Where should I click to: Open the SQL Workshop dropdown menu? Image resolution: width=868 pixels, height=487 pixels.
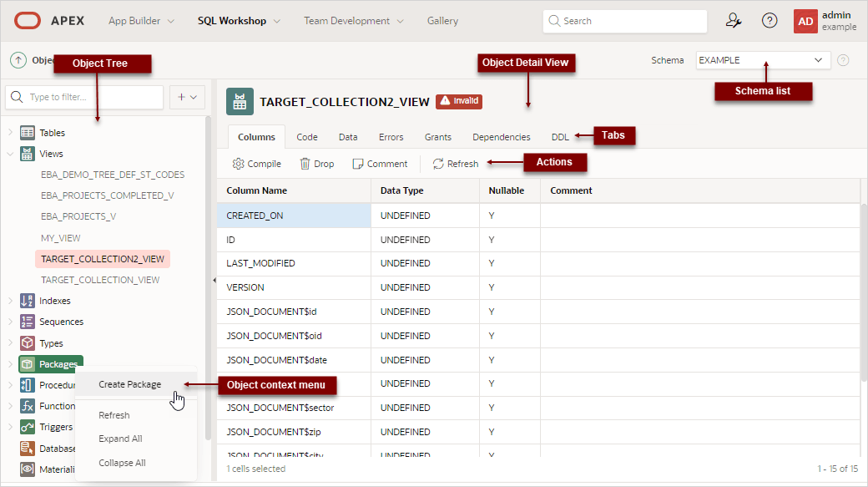(x=239, y=21)
